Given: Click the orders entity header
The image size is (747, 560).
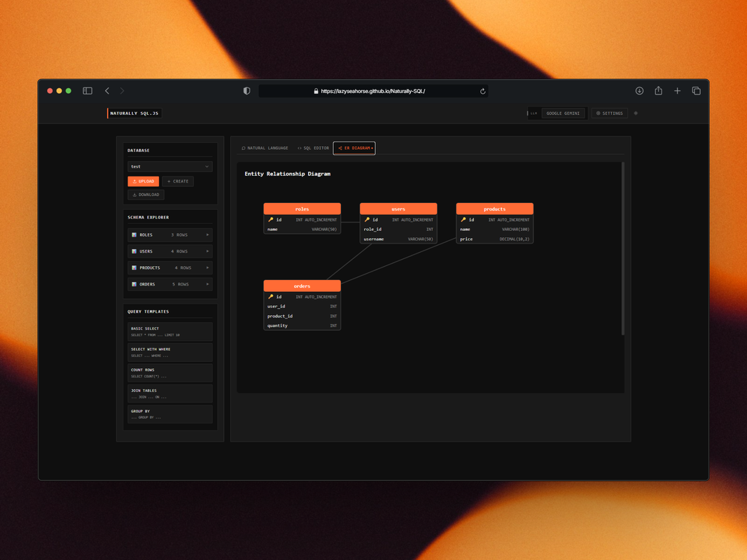Looking at the screenshot, I should (x=302, y=286).
